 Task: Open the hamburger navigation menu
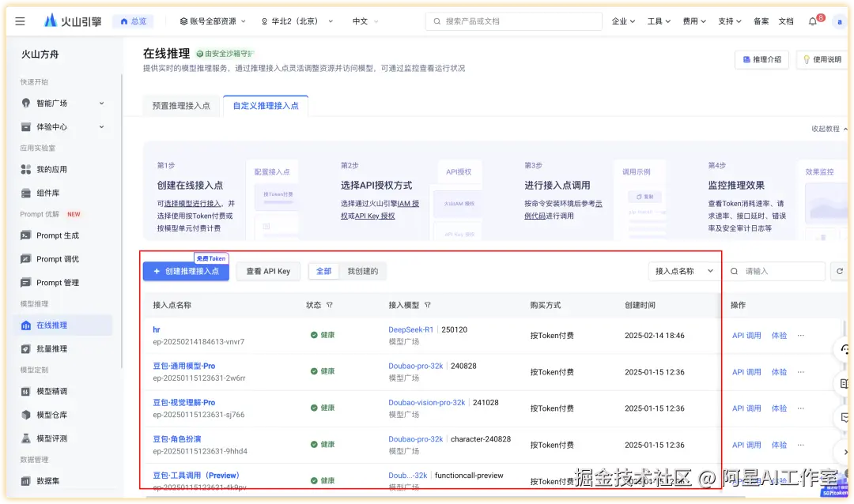pos(20,21)
